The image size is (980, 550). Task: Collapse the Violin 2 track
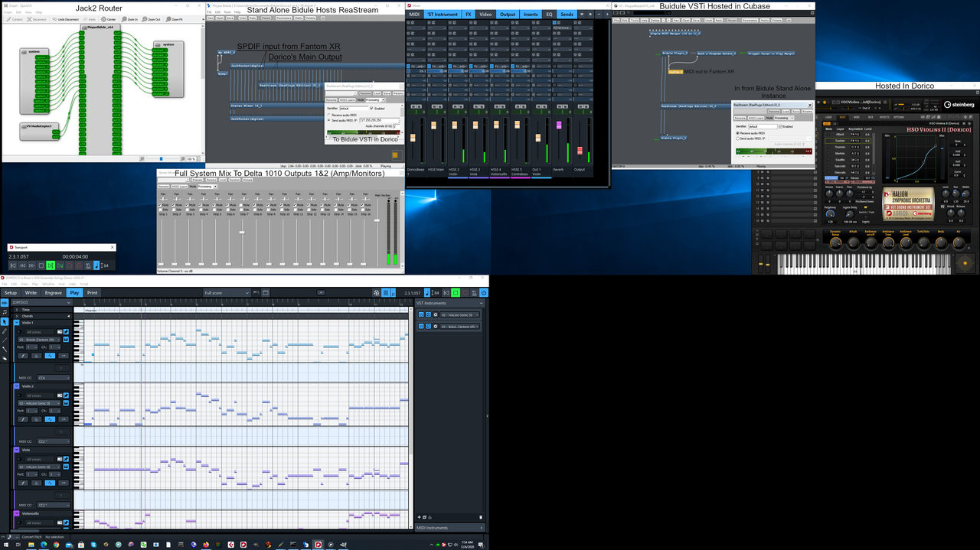pyautogui.click(x=18, y=386)
